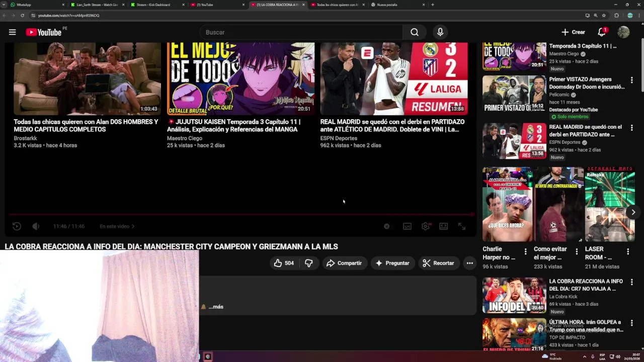This screenshot has width=644, height=362.
Task: Open options for 'Como evitar el mejor' short
Action: click(x=577, y=251)
